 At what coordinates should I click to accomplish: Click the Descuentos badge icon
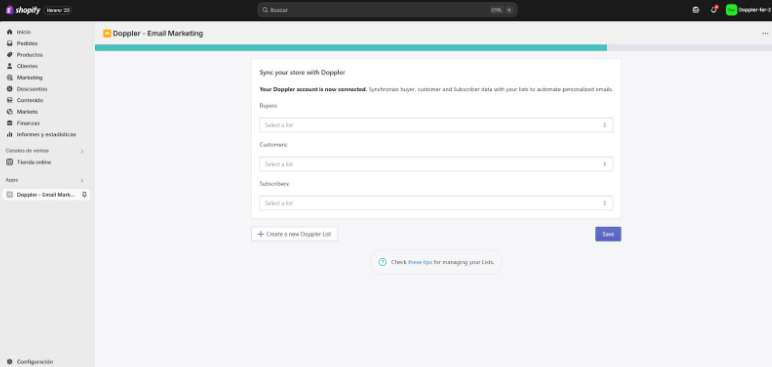coord(9,89)
